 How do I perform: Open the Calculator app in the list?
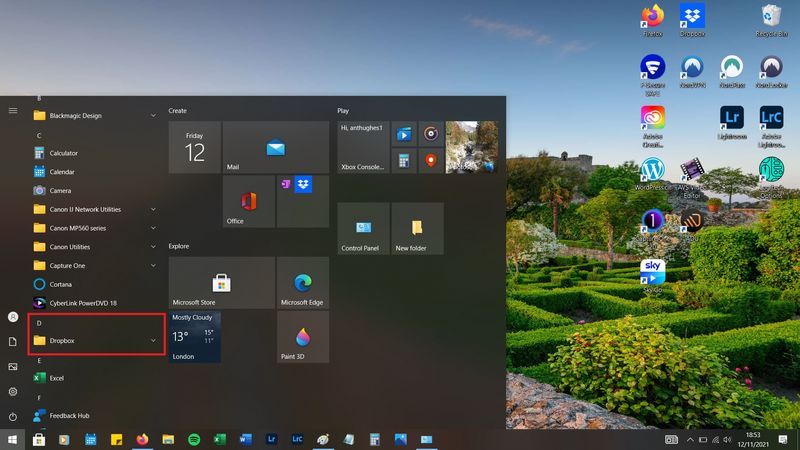tap(63, 153)
